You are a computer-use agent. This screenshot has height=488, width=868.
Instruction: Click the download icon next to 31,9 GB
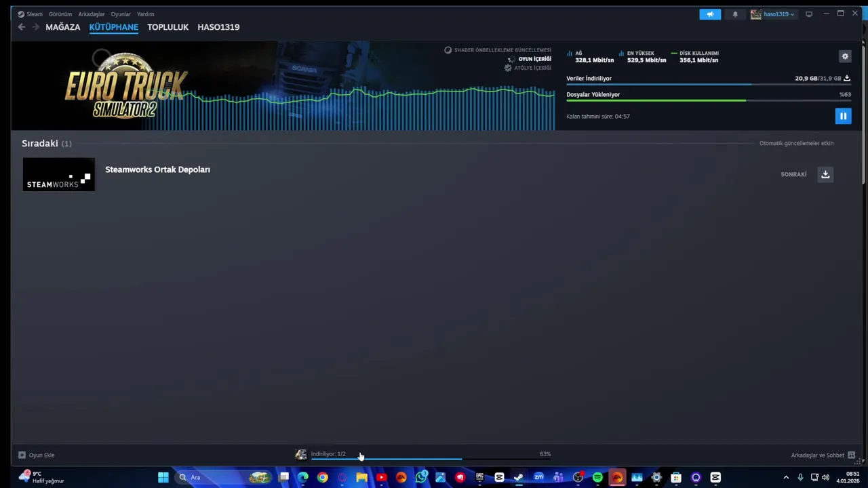coord(846,79)
